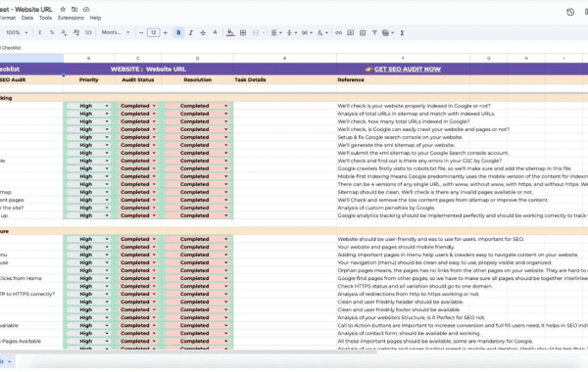The image size is (588, 372).
Task: Open the Tools menu
Action: click(45, 18)
